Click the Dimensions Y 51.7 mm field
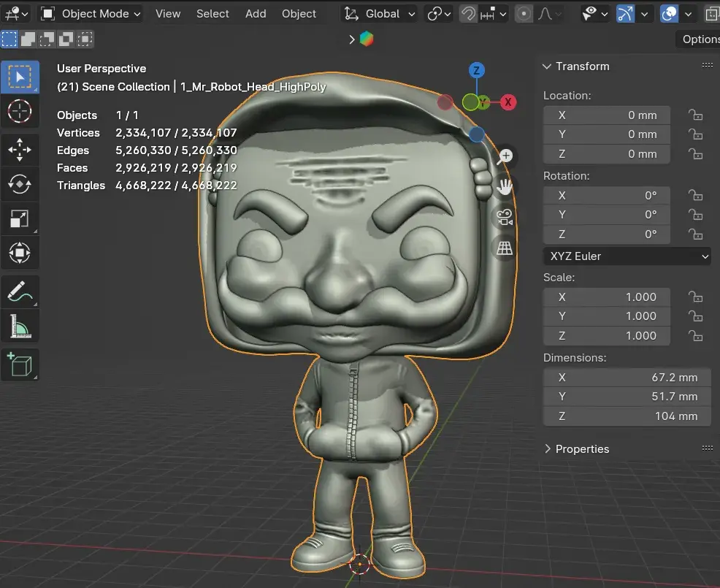Screen dimensions: 720x588 tap(627, 397)
